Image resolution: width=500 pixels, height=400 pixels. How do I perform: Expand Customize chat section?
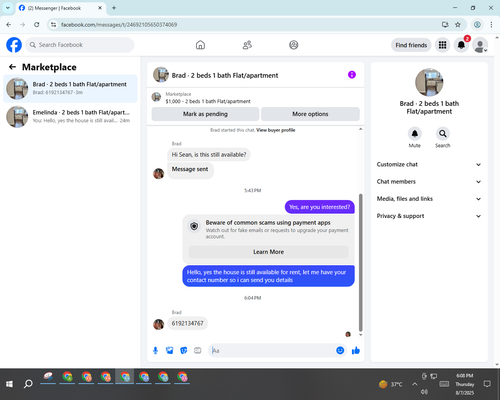pyautogui.click(x=429, y=164)
